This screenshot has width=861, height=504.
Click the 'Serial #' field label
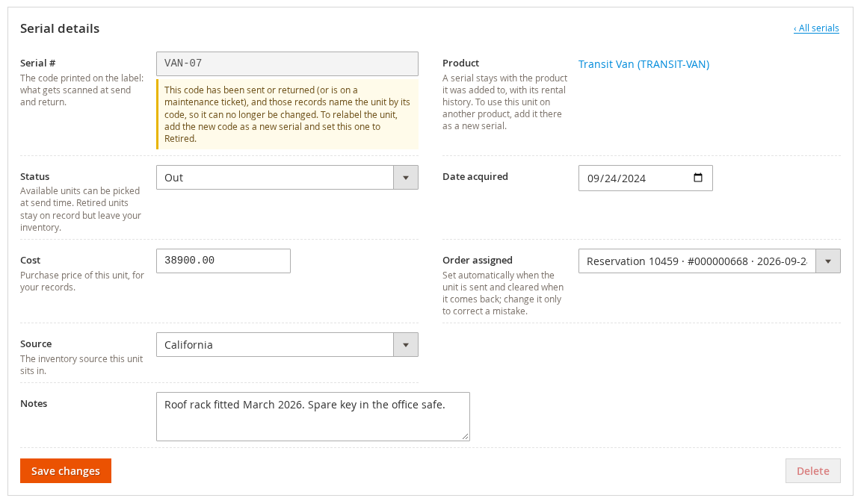tap(38, 63)
